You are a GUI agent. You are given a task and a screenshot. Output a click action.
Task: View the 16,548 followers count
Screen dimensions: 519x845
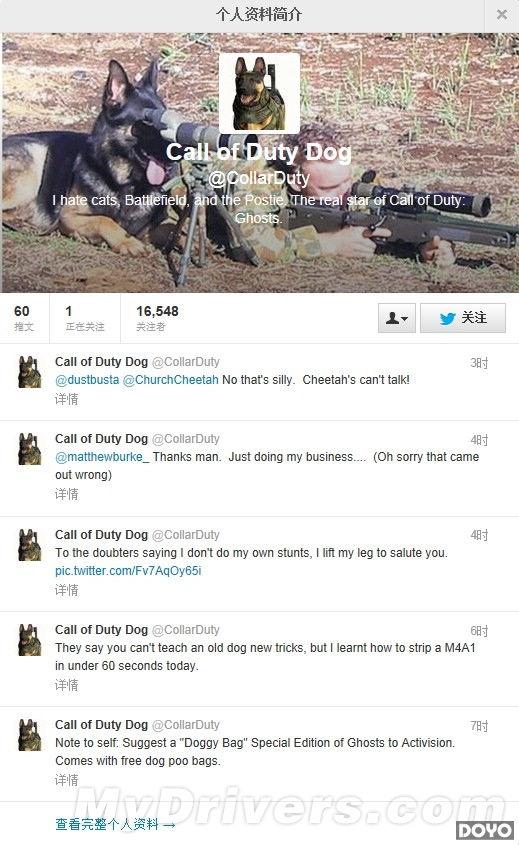click(157, 318)
